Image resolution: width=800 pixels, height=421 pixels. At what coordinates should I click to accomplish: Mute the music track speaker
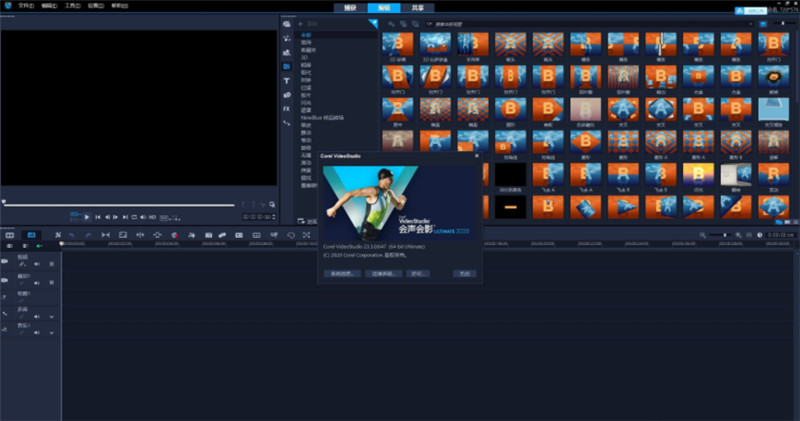tap(37, 333)
